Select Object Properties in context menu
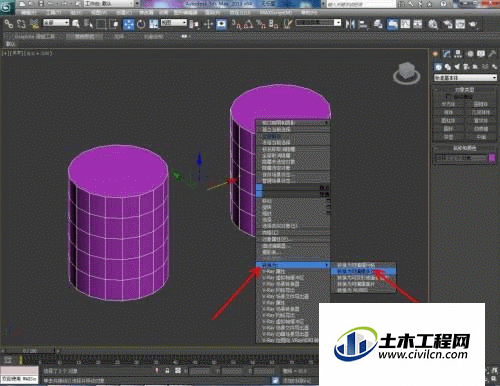 pos(293,239)
